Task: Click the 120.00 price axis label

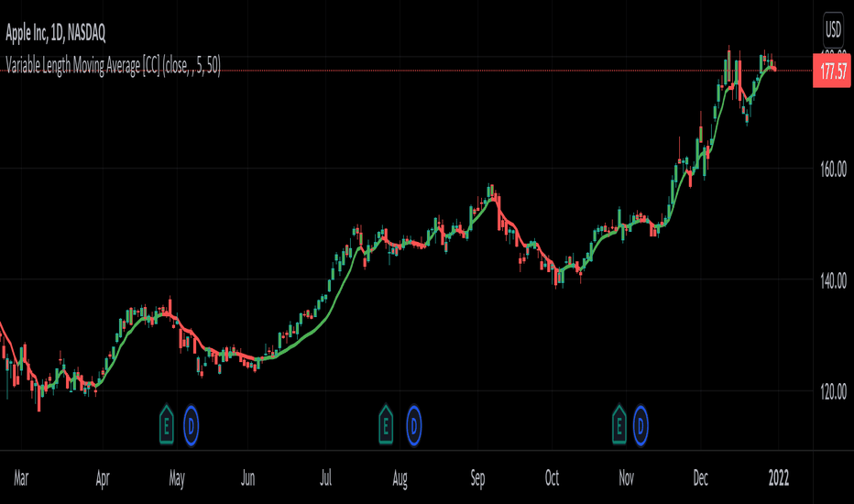Action: click(833, 392)
